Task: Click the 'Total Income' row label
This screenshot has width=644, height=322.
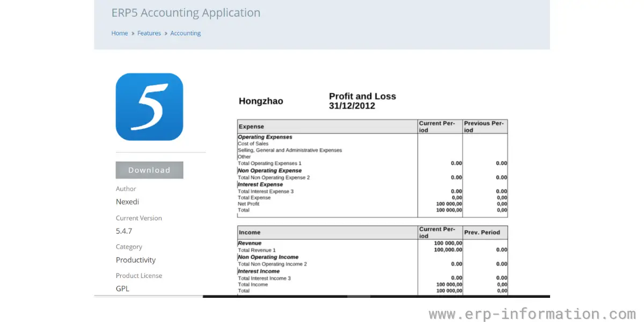Action: click(x=253, y=284)
